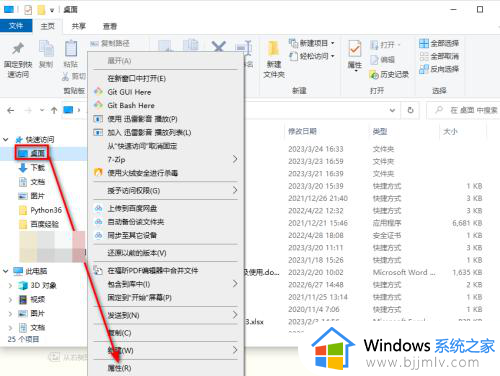
Task: Open the Send to (N) submenu
Action: coord(166,315)
